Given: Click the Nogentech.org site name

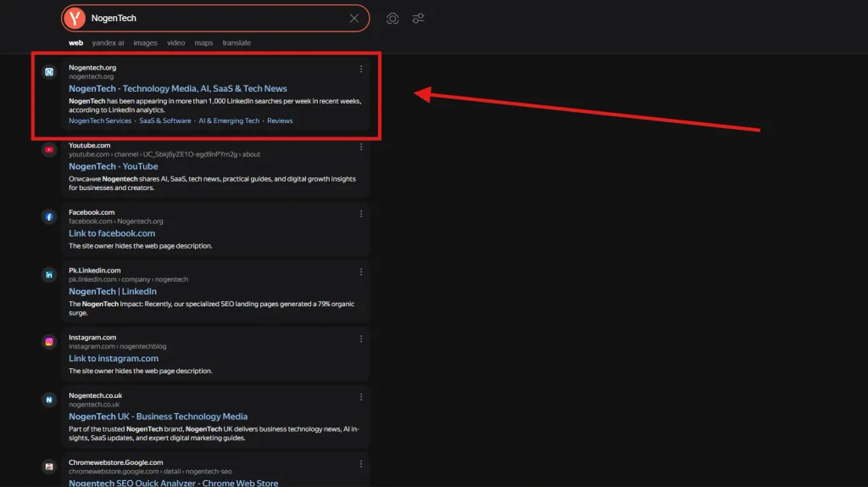Looking at the screenshot, I should coord(92,68).
